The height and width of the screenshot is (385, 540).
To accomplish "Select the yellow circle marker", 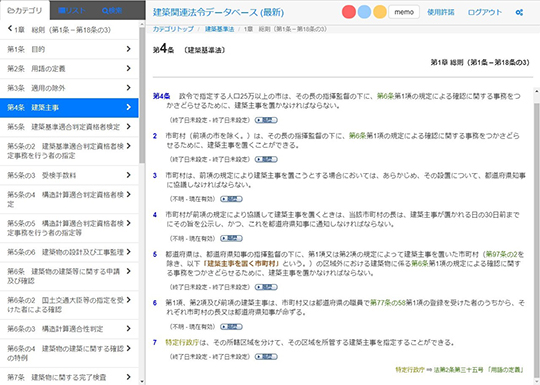I will point(380,12).
